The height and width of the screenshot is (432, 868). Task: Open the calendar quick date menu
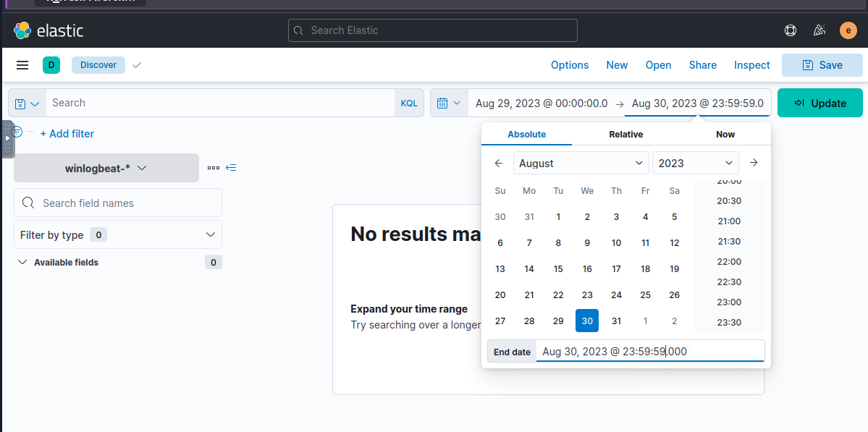[x=449, y=103]
